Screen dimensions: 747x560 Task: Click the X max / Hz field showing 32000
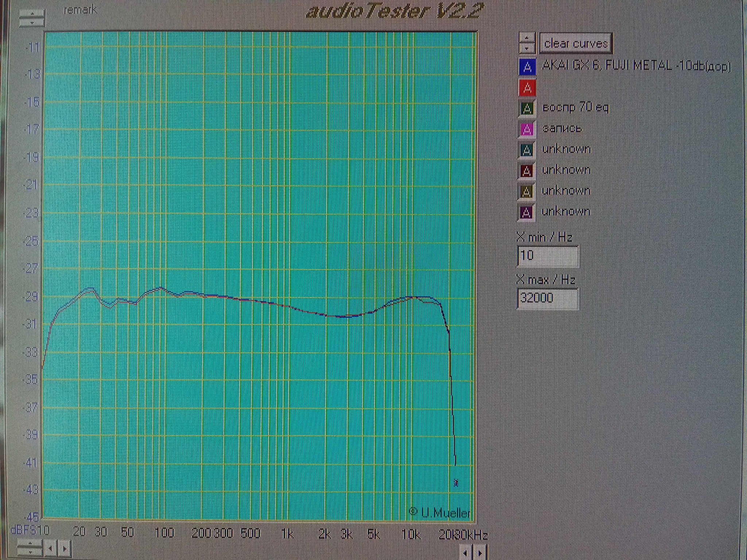[547, 298]
